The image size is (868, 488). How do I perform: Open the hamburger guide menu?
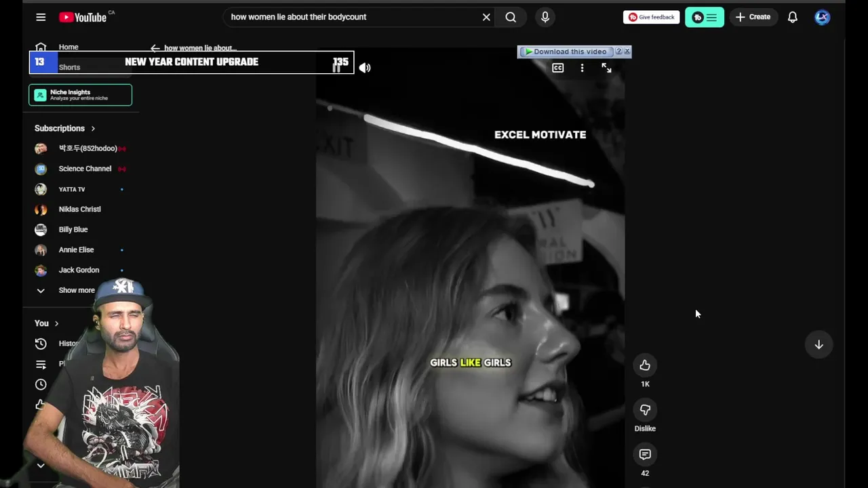point(41,17)
